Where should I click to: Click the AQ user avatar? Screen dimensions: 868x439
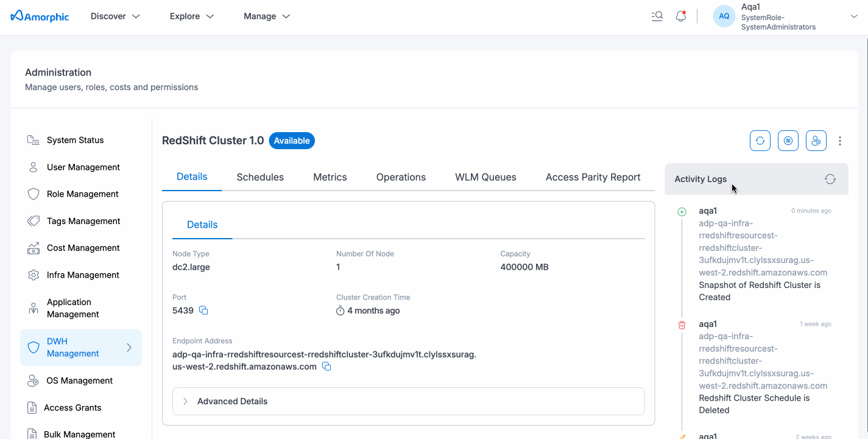724,16
